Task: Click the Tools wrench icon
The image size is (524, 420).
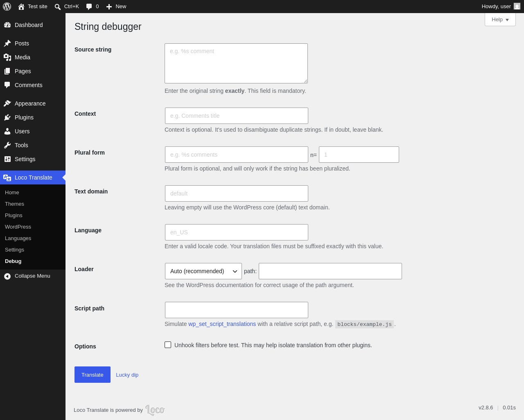Action: pos(7,145)
